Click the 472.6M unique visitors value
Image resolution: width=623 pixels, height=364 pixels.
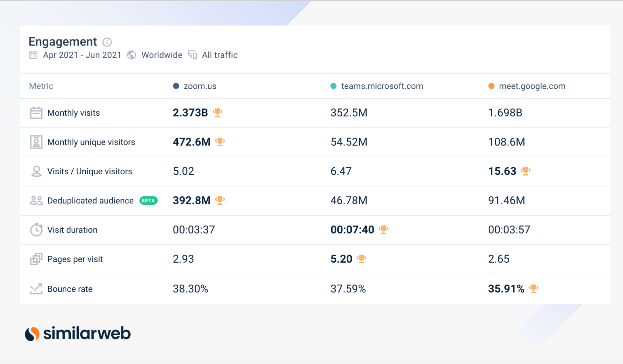click(192, 142)
